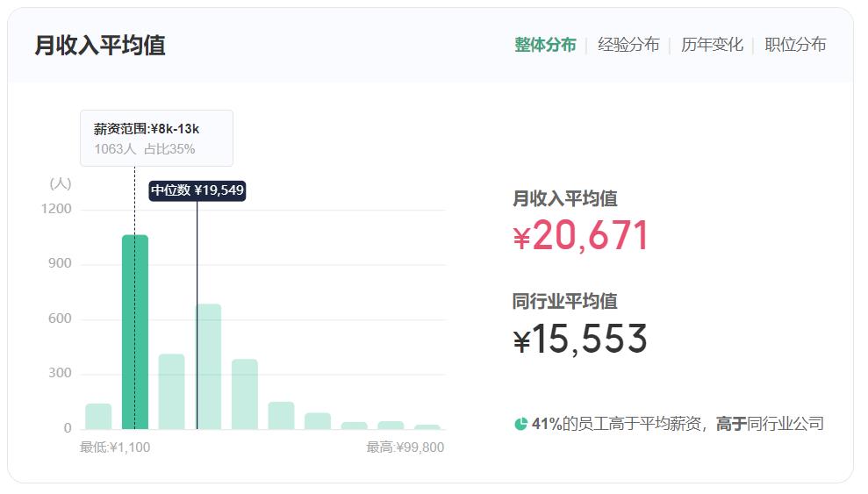
Task: Click the 高于同行业公司 summary text
Action: point(770,425)
